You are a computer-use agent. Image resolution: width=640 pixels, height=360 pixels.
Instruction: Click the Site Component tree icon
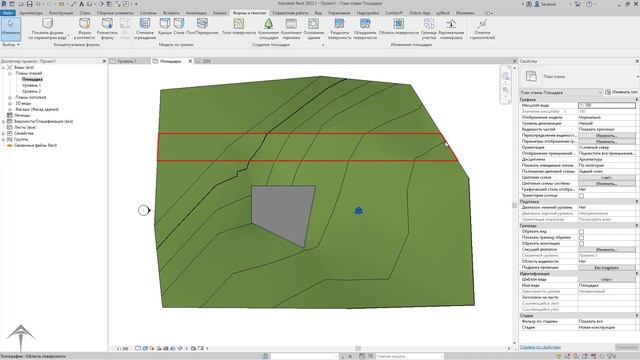268,24
